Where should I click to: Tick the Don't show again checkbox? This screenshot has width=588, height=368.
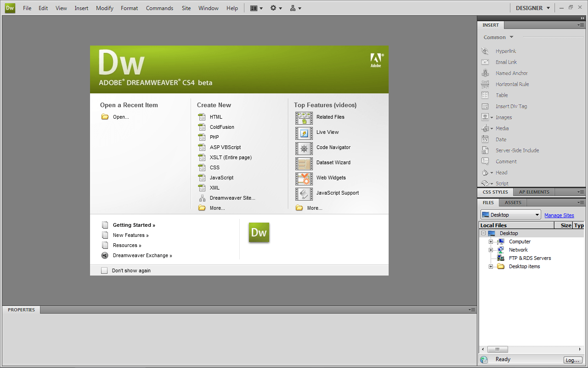(x=104, y=270)
